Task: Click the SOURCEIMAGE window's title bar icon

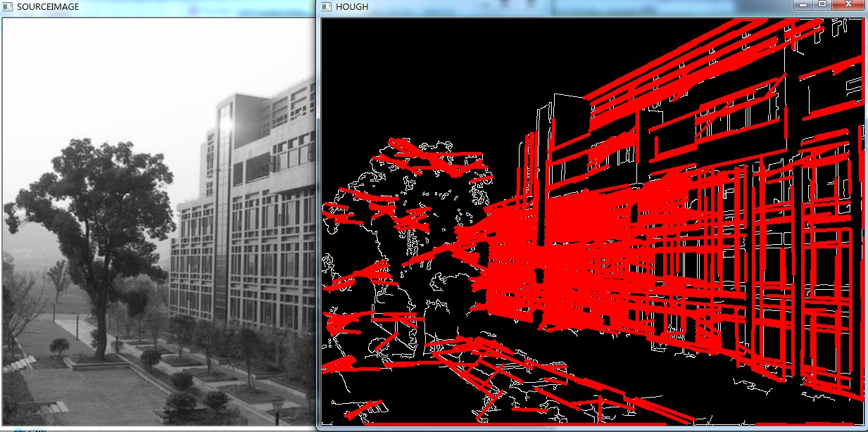Action: coord(7,6)
